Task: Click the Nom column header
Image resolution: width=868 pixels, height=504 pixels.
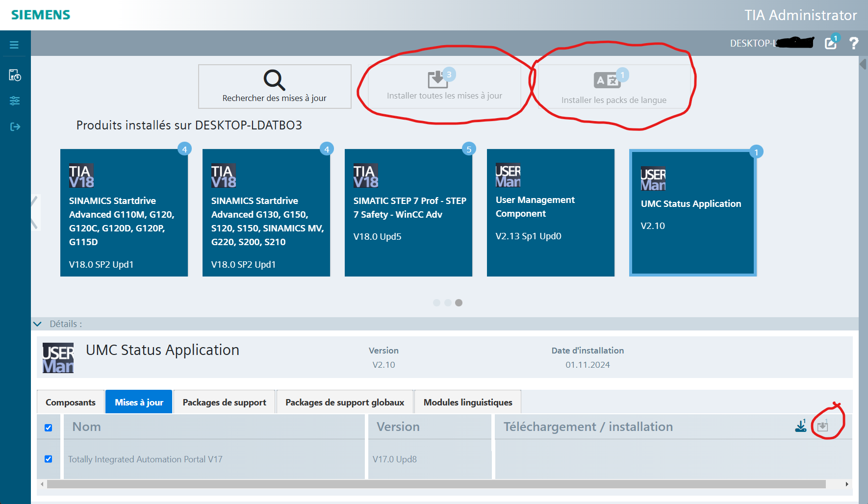Action: (214, 427)
